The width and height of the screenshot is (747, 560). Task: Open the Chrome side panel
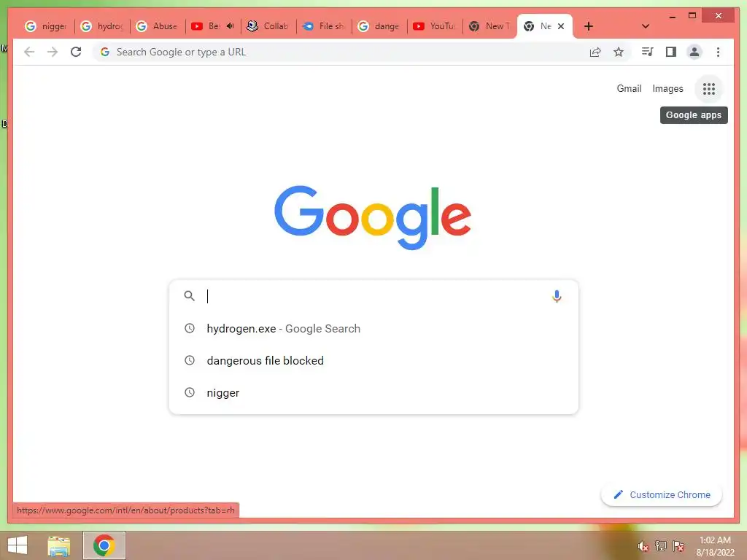point(671,52)
